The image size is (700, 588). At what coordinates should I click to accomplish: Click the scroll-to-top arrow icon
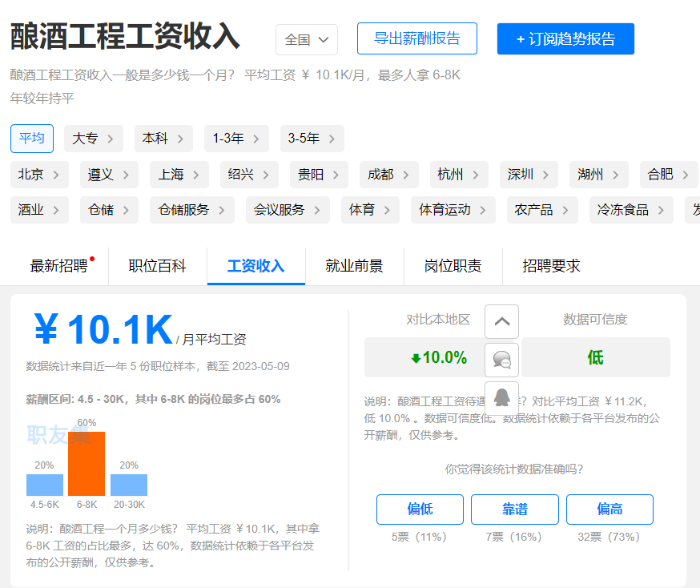(x=502, y=321)
